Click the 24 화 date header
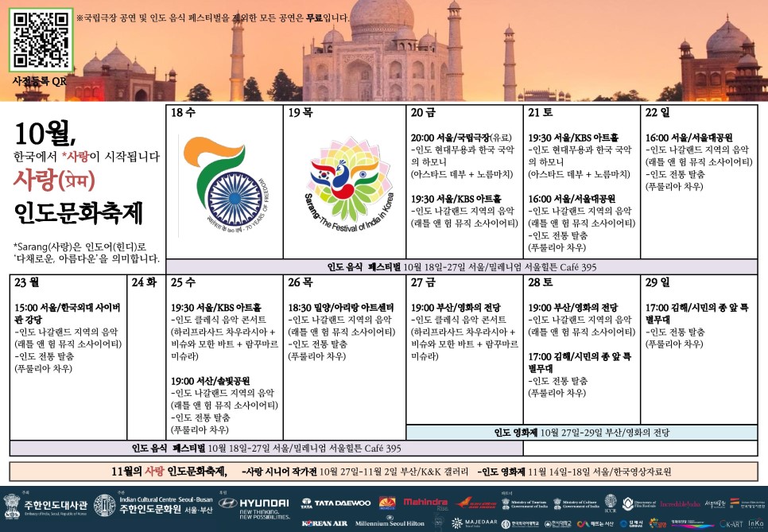This screenshot has width=768, height=532. [x=144, y=282]
